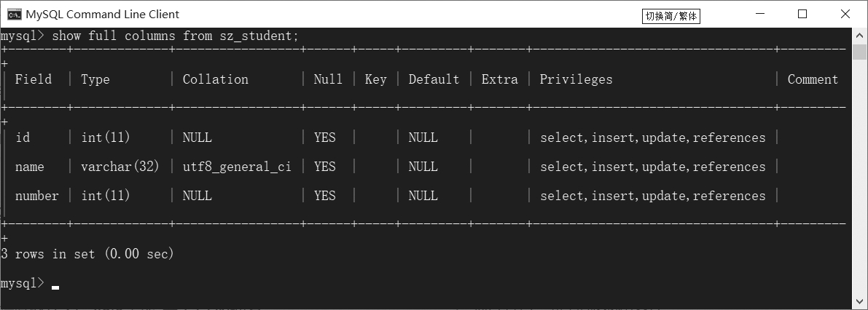This screenshot has width=868, height=310.
Task: Click the scrollbar down arrow
Action: tap(860, 301)
